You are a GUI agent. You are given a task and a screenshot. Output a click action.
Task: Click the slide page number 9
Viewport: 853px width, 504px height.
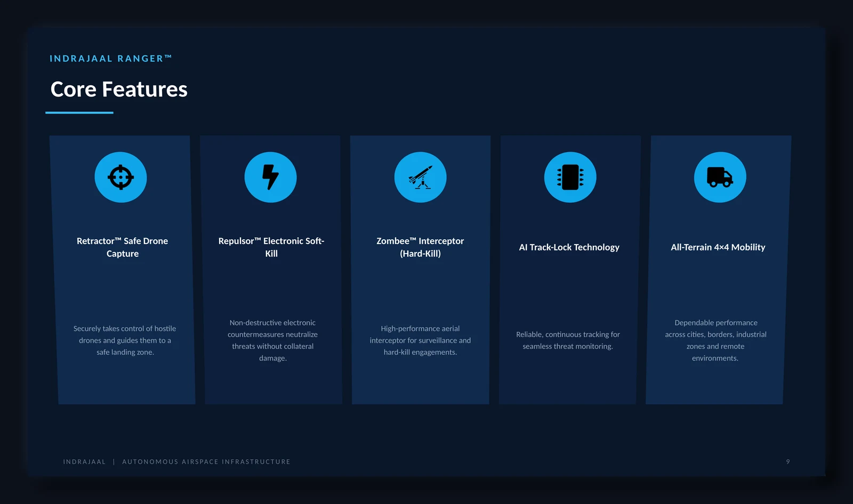pyautogui.click(x=788, y=462)
